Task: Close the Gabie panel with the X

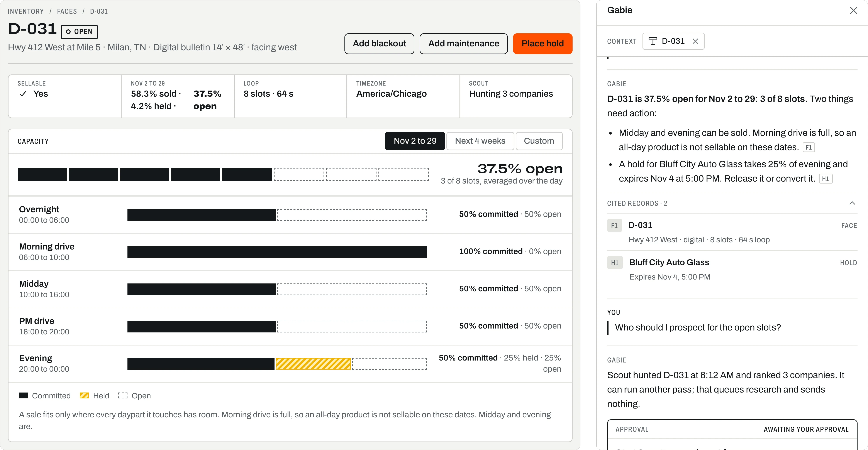Action: click(853, 10)
